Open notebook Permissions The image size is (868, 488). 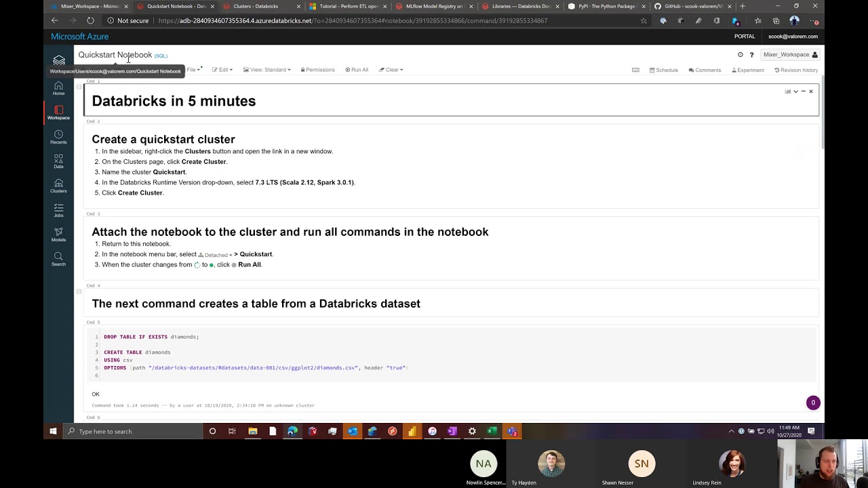click(x=317, y=70)
